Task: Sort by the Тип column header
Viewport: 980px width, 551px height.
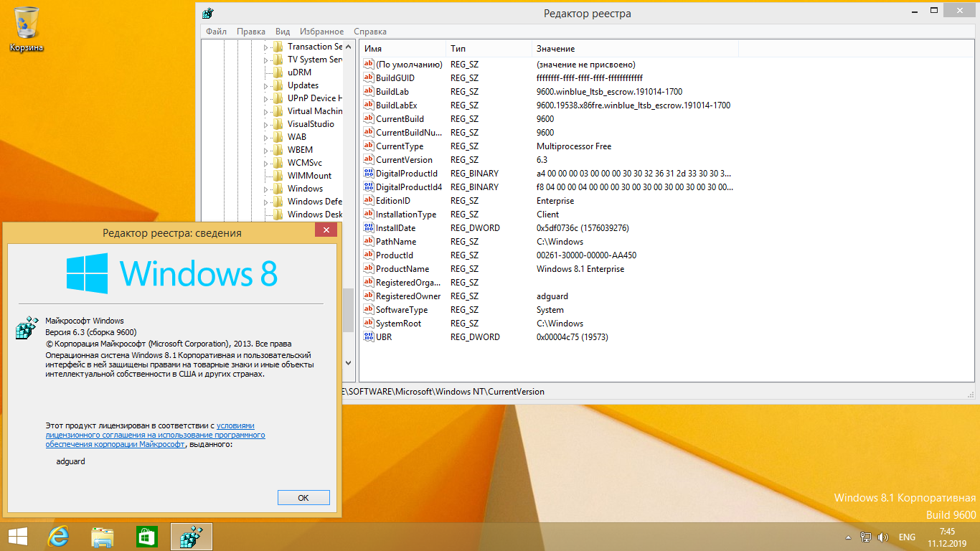Action: pos(489,48)
